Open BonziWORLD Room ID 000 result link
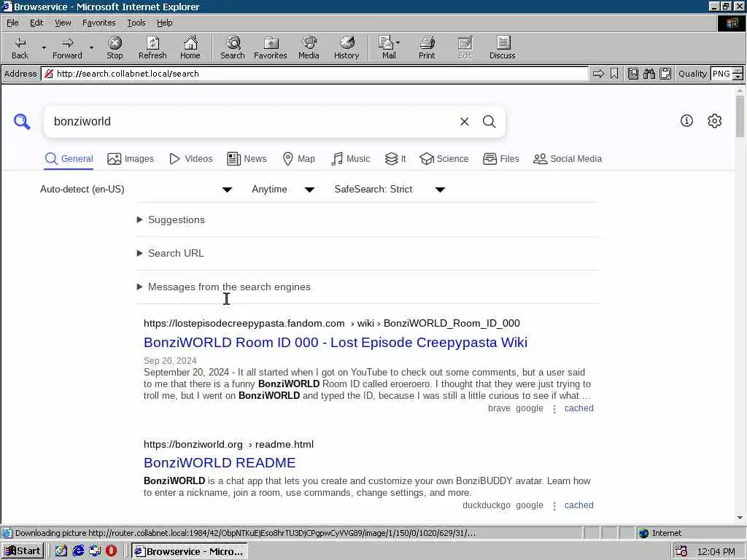The height and width of the screenshot is (560, 747). tap(336, 343)
